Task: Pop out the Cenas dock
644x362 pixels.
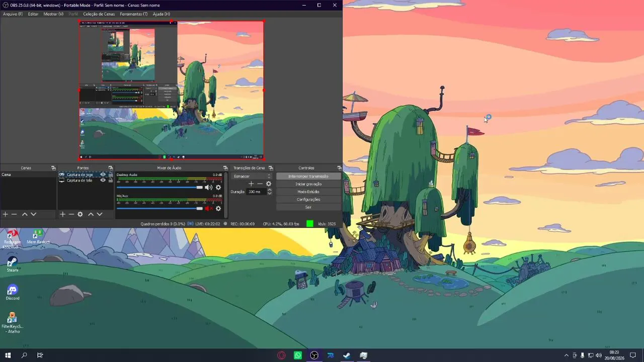Action: (53, 168)
